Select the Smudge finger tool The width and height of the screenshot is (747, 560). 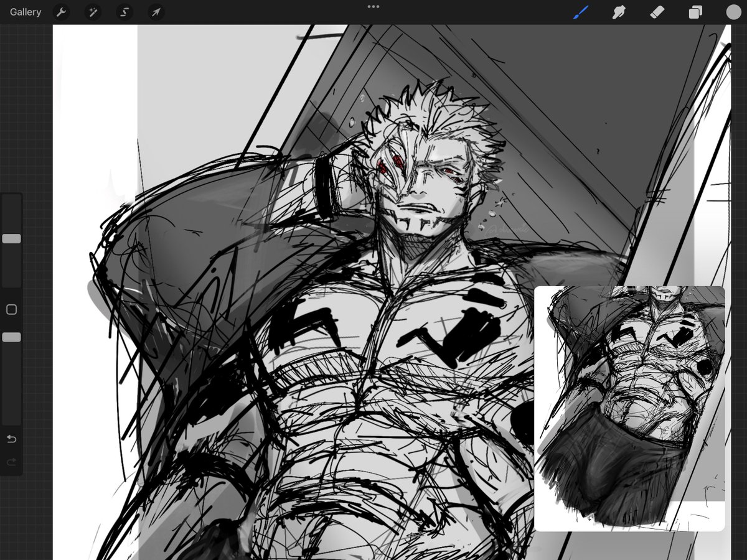[619, 12]
